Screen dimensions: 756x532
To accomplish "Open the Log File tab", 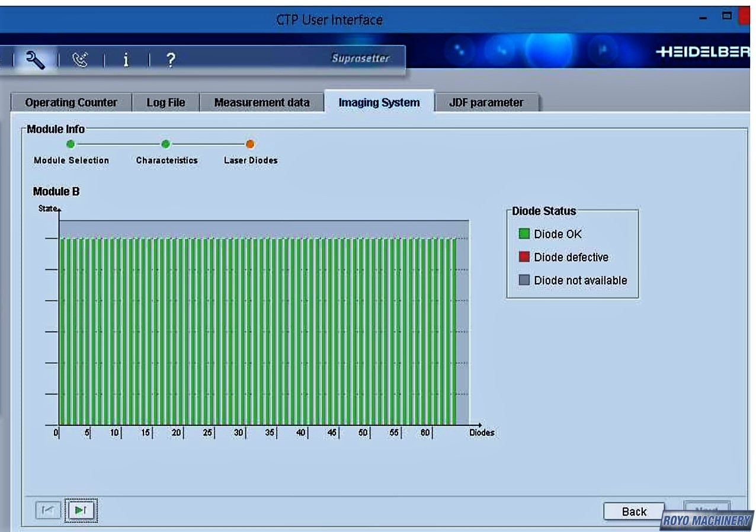I will tap(166, 102).
